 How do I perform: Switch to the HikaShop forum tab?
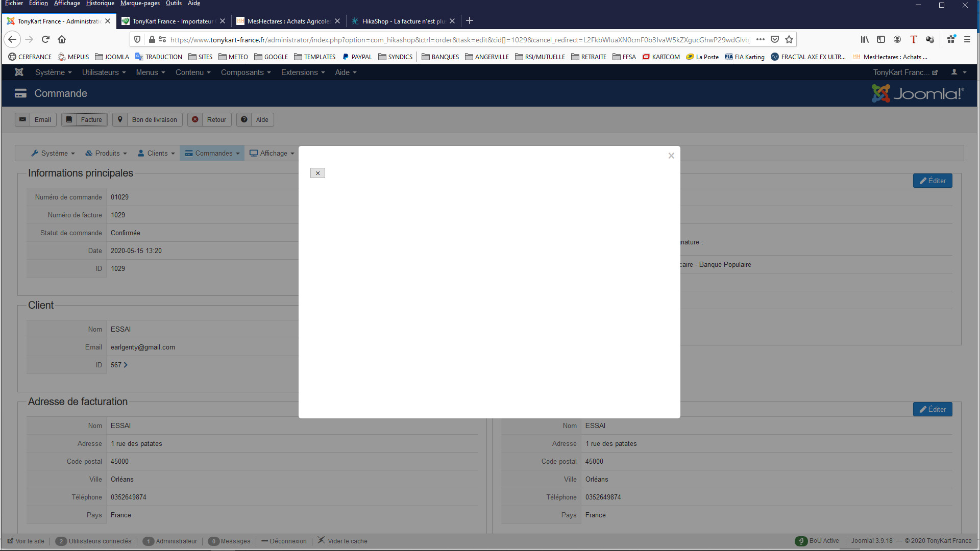tap(403, 21)
